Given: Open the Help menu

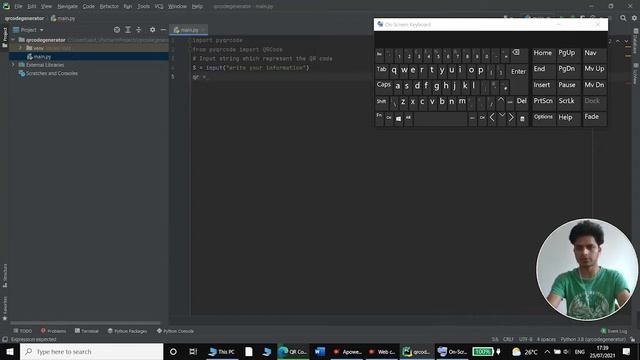Looking at the screenshot, I should [197, 7].
